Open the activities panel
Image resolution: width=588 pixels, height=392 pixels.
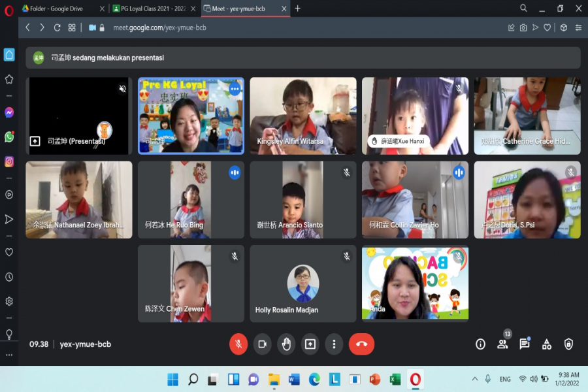point(547,344)
